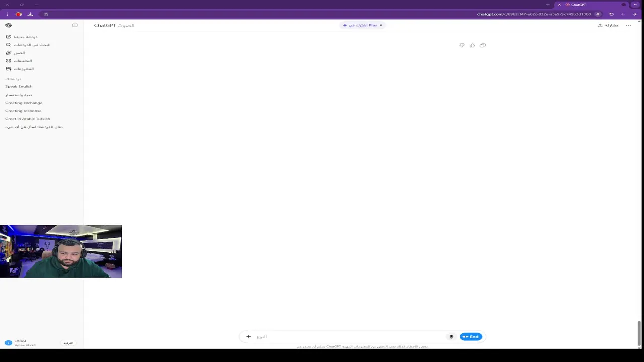
Task: Collapse the sidebar with the panel toggle icon
Action: coord(75,25)
